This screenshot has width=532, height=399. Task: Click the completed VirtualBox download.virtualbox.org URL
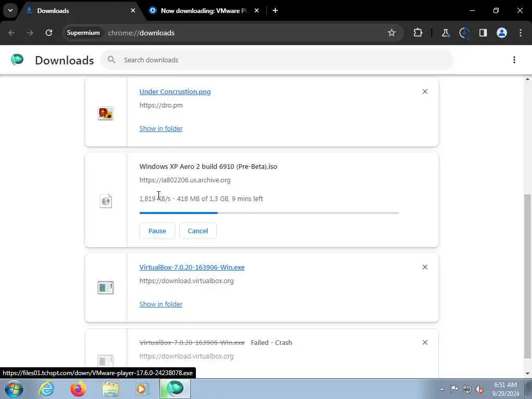click(x=187, y=281)
